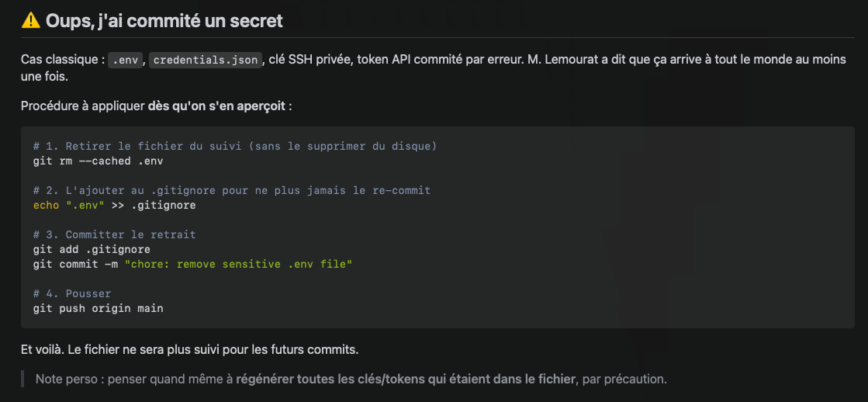Click the green commit message string "chore: remove sensitive .env file"
The width and height of the screenshot is (868, 402).
click(239, 264)
